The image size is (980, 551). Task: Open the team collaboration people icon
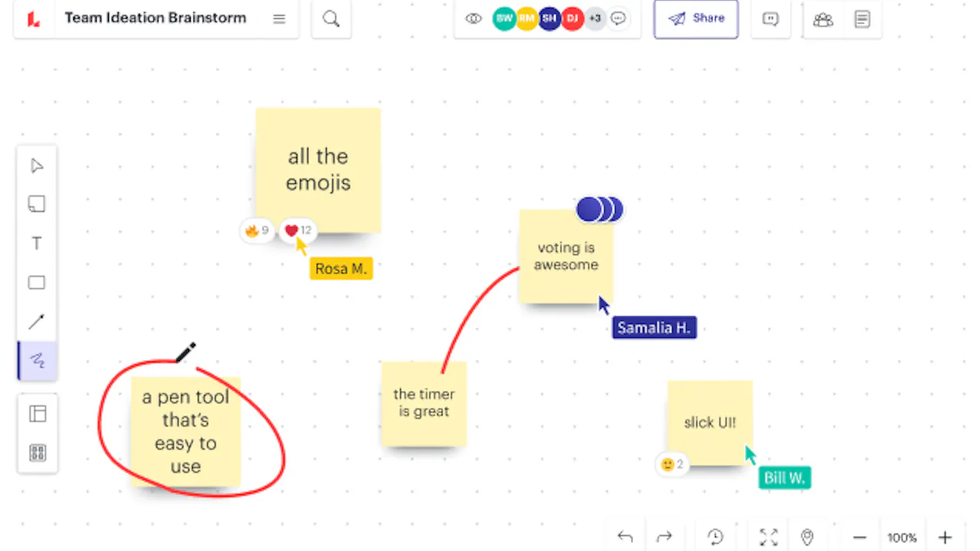823,19
